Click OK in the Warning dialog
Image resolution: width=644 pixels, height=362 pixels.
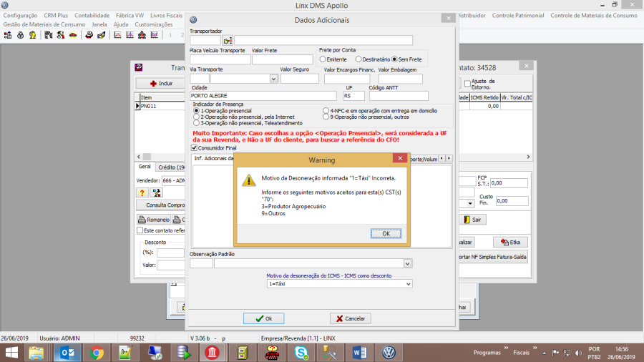[x=386, y=233]
